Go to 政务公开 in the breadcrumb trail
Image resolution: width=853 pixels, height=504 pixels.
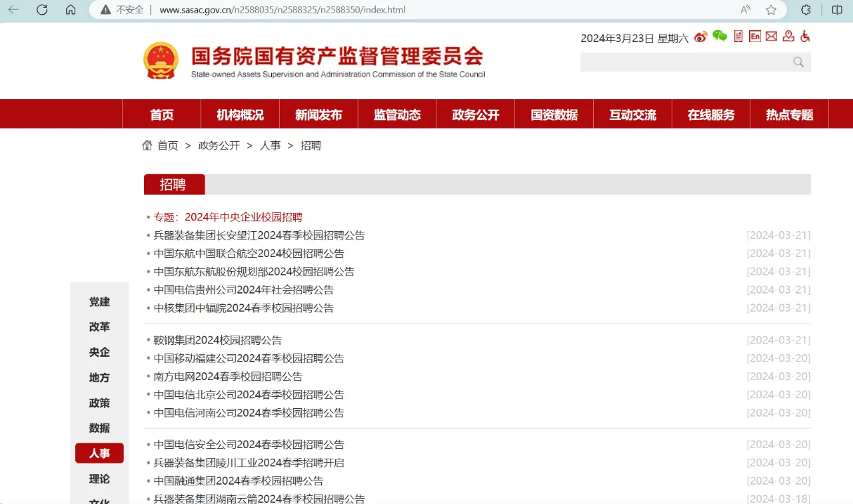pos(219,145)
